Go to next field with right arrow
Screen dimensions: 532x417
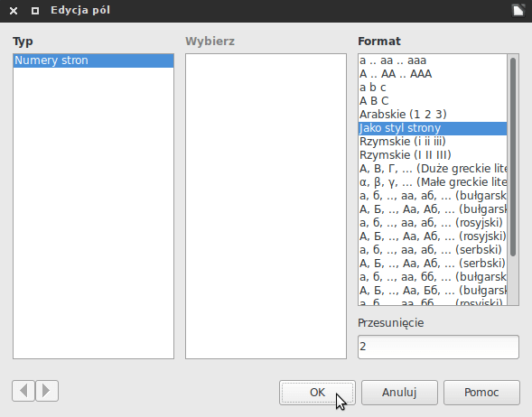[x=47, y=391]
